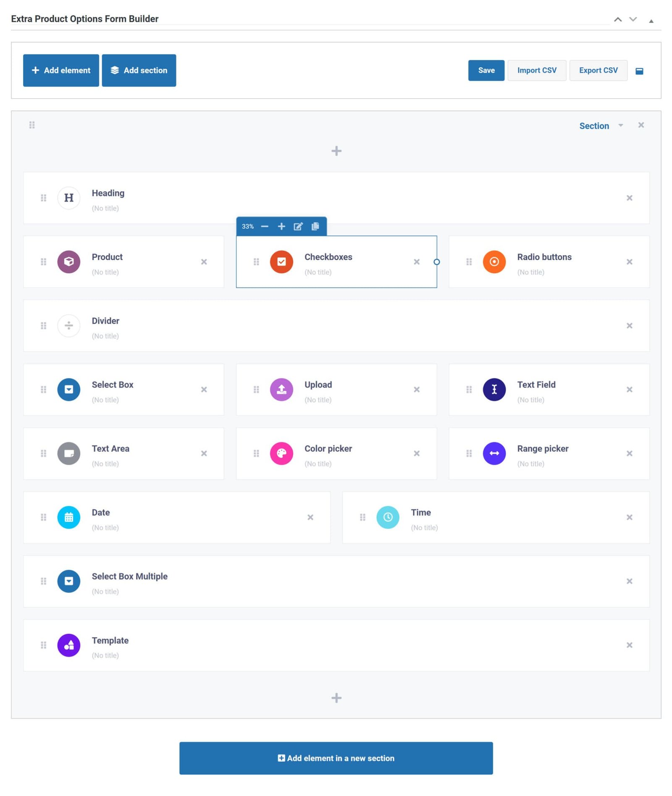Click the Upload element icon
Image resolution: width=672 pixels, height=796 pixels.
click(281, 390)
